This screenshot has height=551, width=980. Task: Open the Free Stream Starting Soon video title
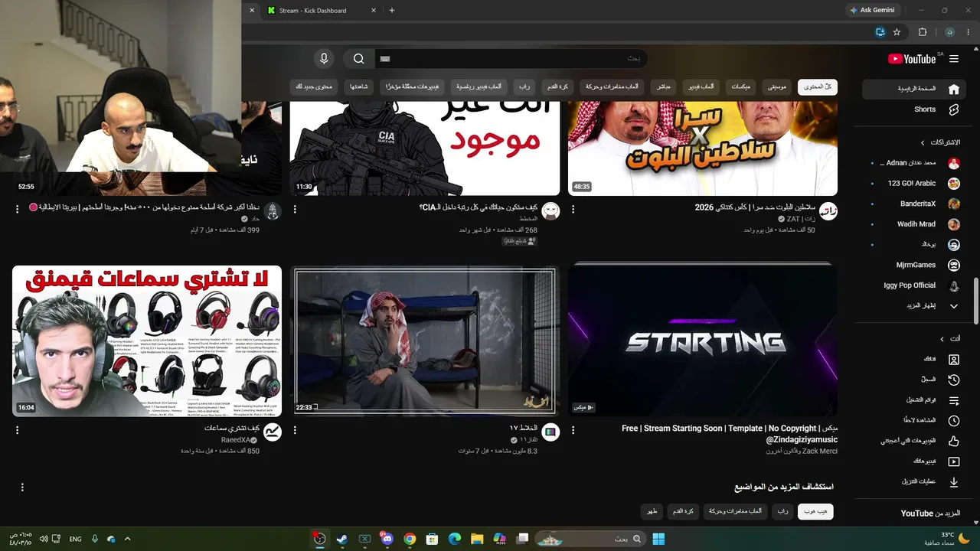(730, 434)
